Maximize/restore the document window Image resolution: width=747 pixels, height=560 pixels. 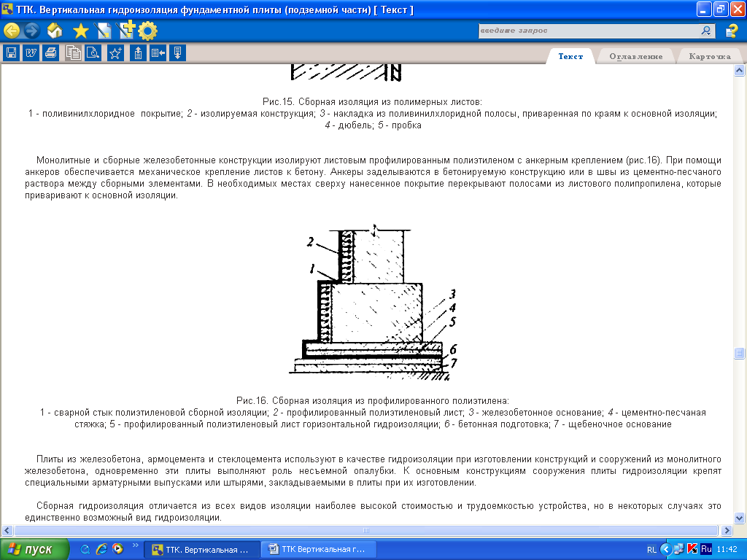[721, 9]
